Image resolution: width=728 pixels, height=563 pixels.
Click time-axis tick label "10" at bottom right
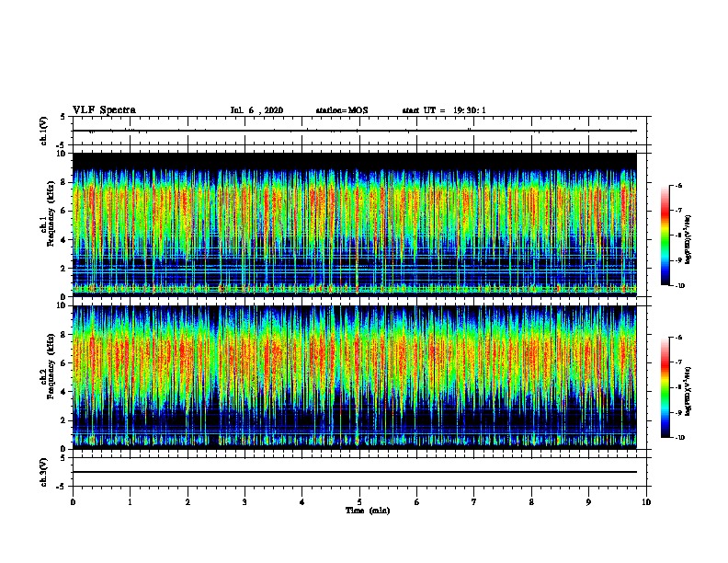click(x=646, y=502)
